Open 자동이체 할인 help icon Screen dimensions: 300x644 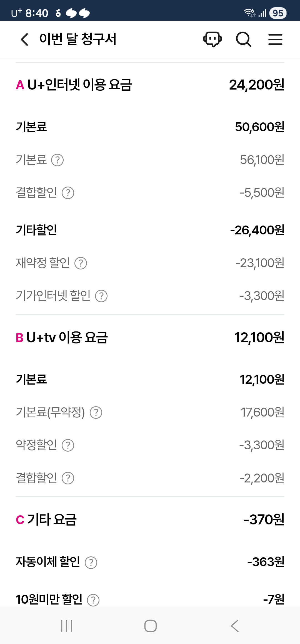[91, 563]
